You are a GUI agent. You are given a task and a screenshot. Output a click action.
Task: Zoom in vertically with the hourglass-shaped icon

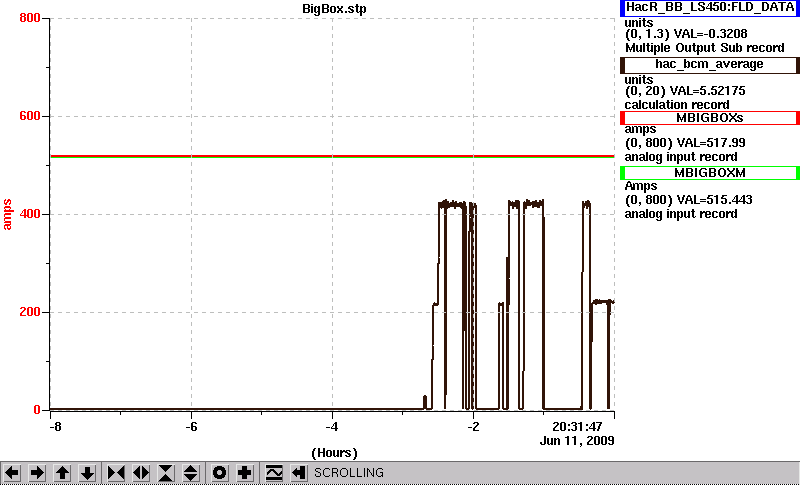[x=166, y=473]
